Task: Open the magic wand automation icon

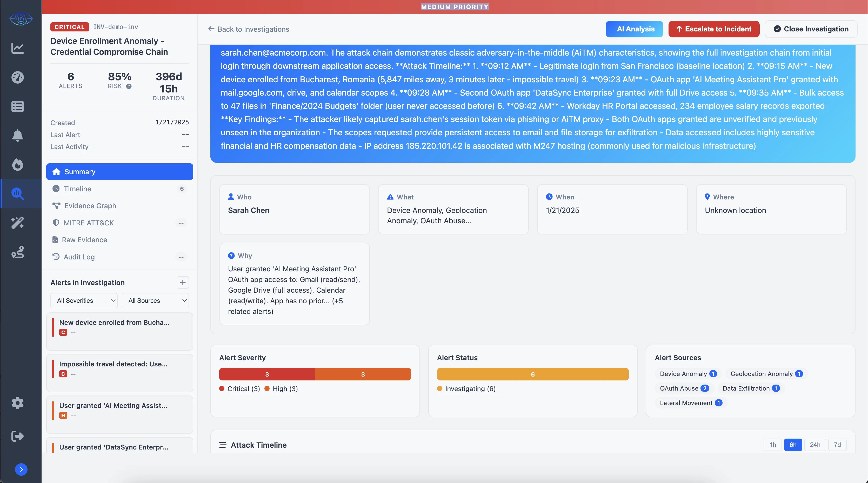Action: pyautogui.click(x=17, y=223)
